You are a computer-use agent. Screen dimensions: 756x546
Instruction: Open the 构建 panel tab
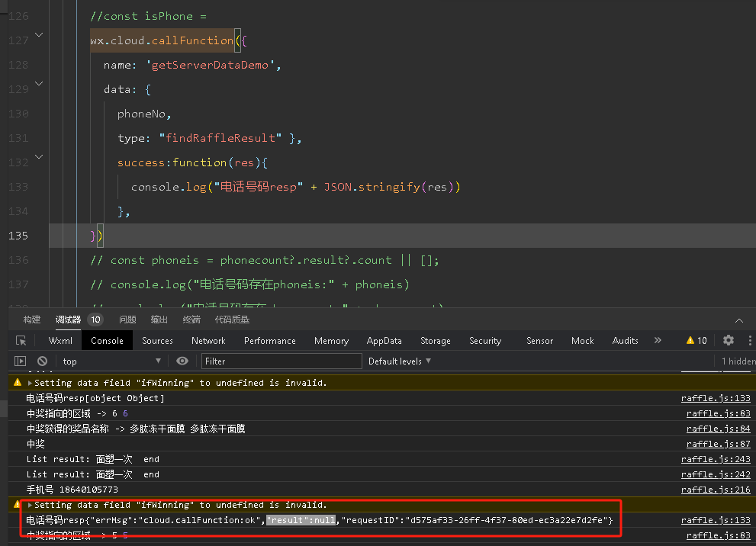coord(32,320)
